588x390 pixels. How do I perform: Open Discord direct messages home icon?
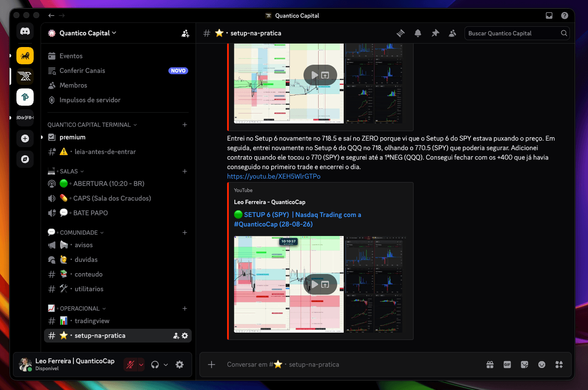coord(25,31)
